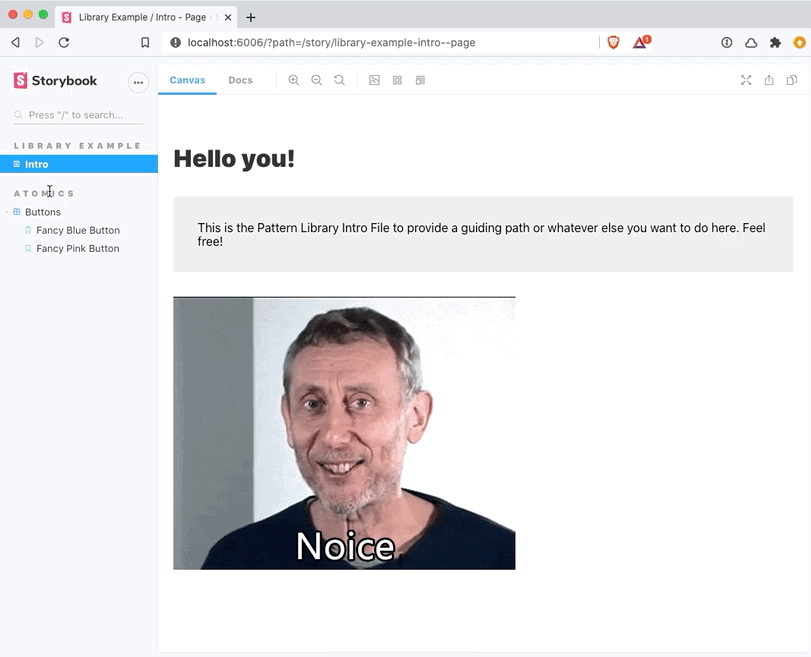Switch to the Docs tab

(240, 80)
